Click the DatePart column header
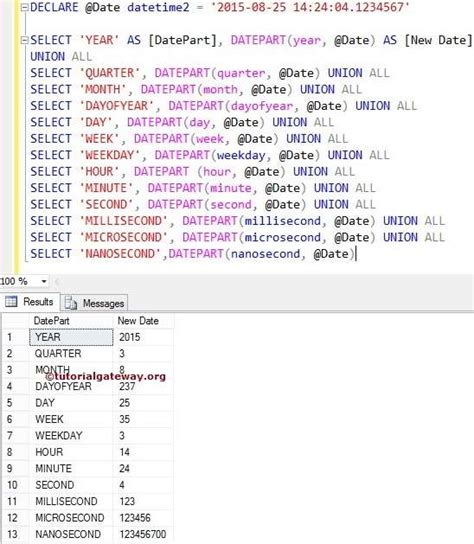 click(x=71, y=321)
